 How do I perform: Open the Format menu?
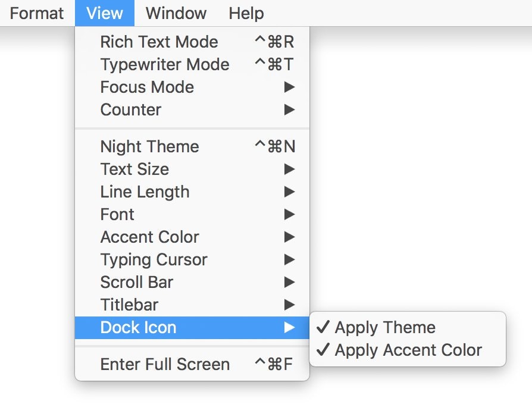[37, 13]
